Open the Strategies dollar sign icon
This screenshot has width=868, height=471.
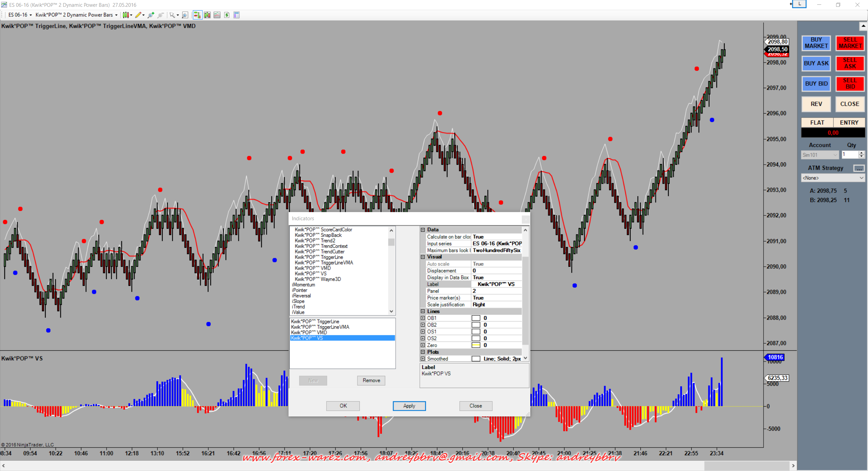tap(227, 15)
